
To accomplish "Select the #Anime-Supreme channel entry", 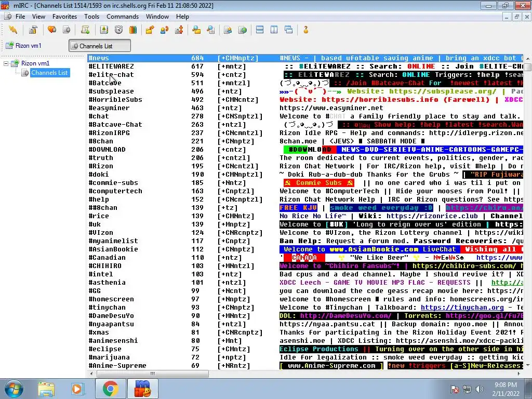I will click(117, 366).
